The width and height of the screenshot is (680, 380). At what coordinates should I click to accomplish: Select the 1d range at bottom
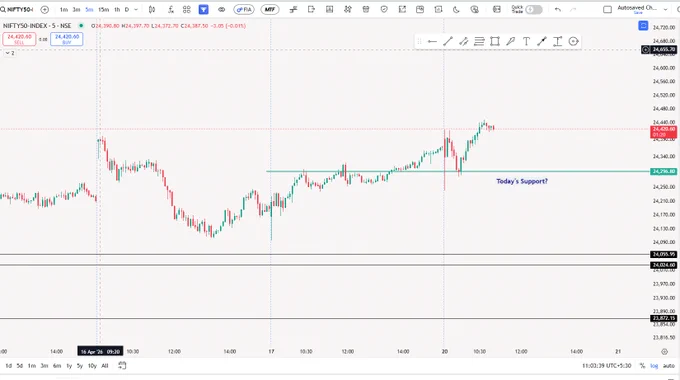(x=8, y=366)
